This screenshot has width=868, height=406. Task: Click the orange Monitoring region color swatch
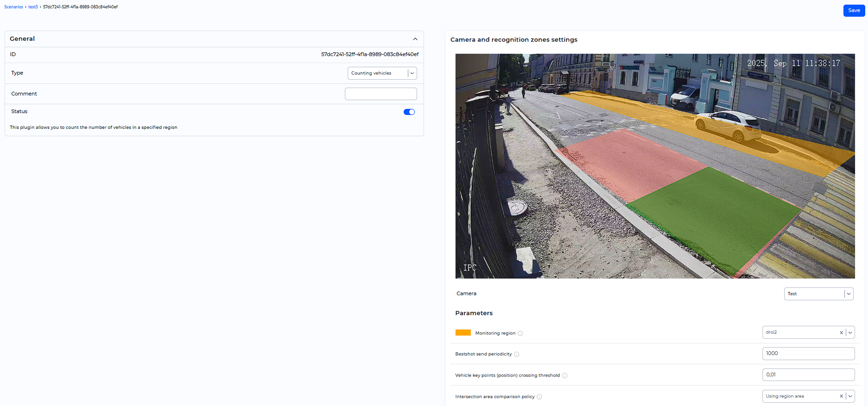(x=463, y=333)
